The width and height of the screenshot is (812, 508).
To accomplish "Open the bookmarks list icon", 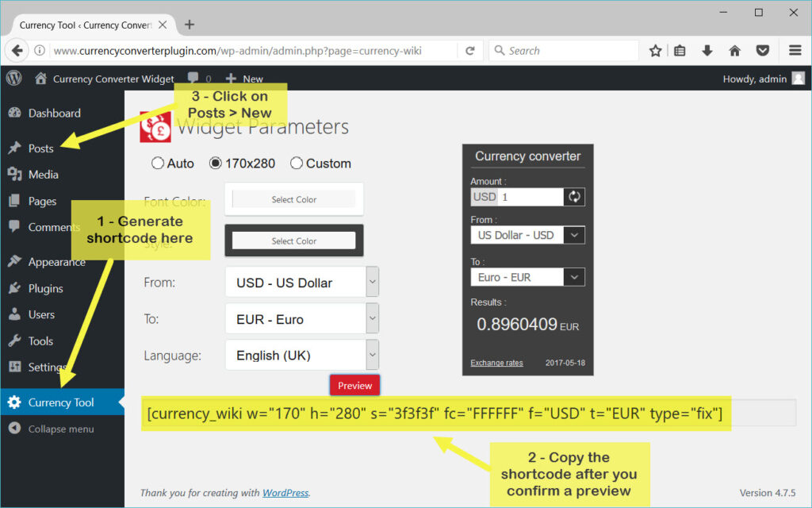I will 680,50.
